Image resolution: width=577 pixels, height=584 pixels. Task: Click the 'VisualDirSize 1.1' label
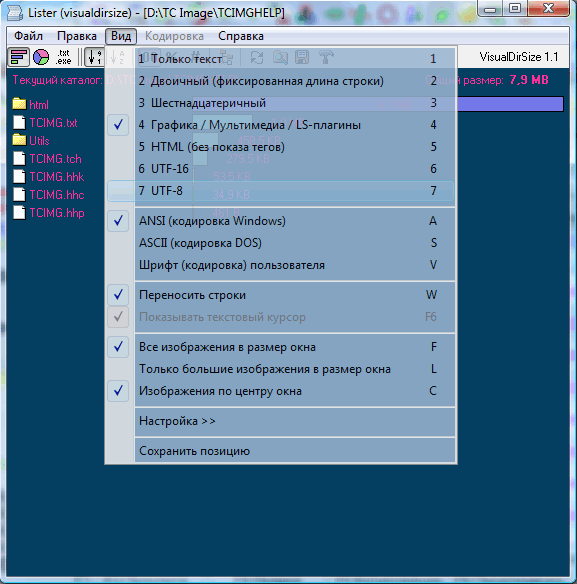coord(519,57)
